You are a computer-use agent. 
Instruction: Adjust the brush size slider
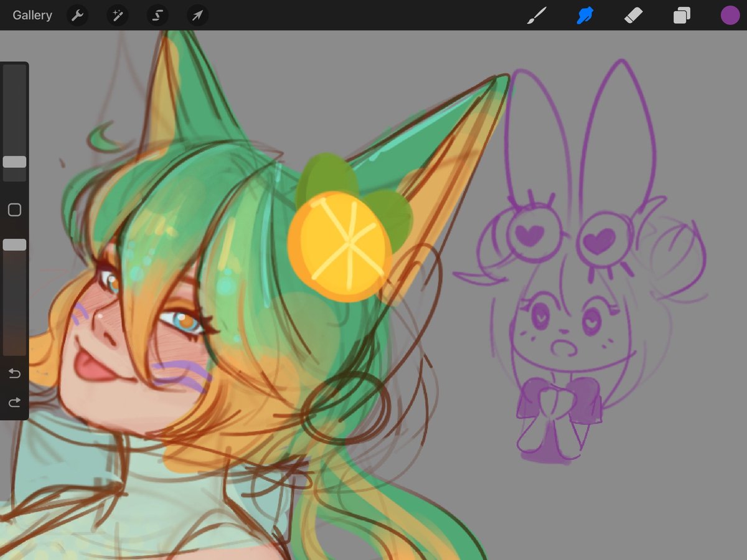pyautogui.click(x=14, y=162)
